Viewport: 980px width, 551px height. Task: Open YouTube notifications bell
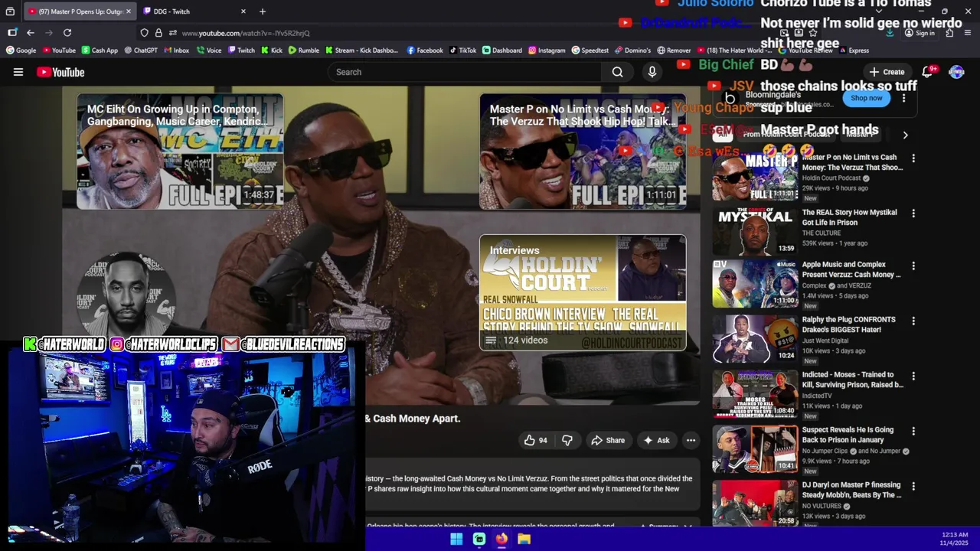coord(927,72)
